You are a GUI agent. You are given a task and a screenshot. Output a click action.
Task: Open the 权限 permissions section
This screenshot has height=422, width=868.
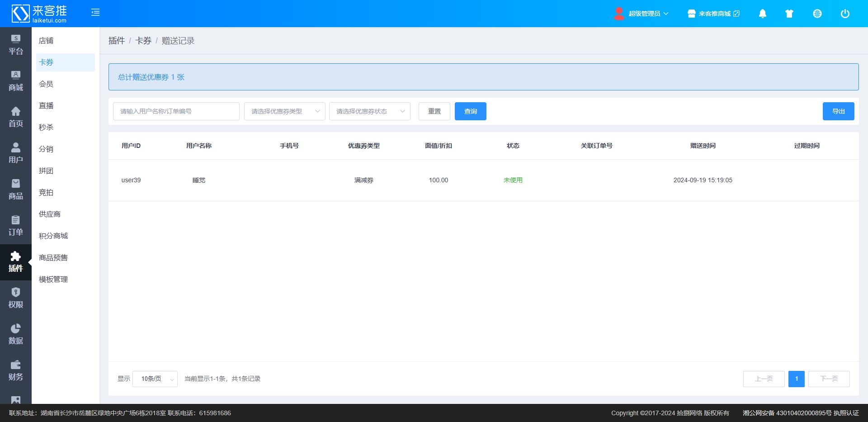[16, 298]
